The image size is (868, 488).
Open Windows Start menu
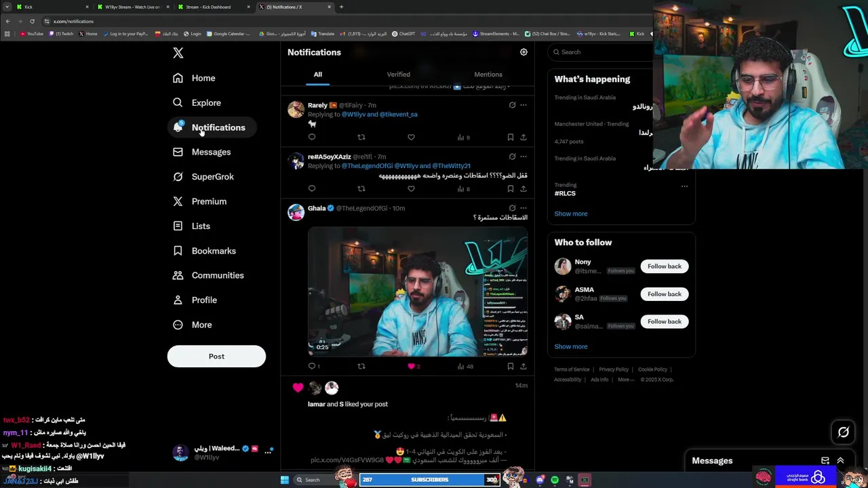285,480
